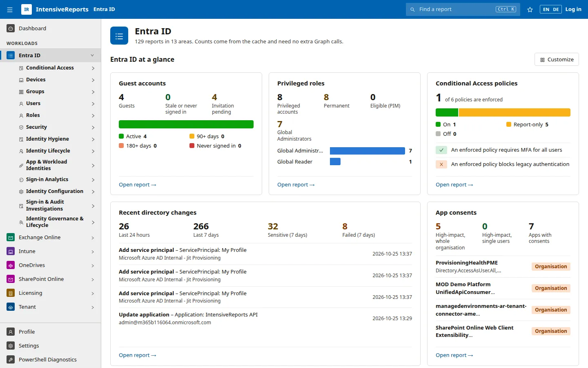This screenshot has height=368, width=588.
Task: Expand the Users submenu chevron
Action: pyautogui.click(x=93, y=104)
